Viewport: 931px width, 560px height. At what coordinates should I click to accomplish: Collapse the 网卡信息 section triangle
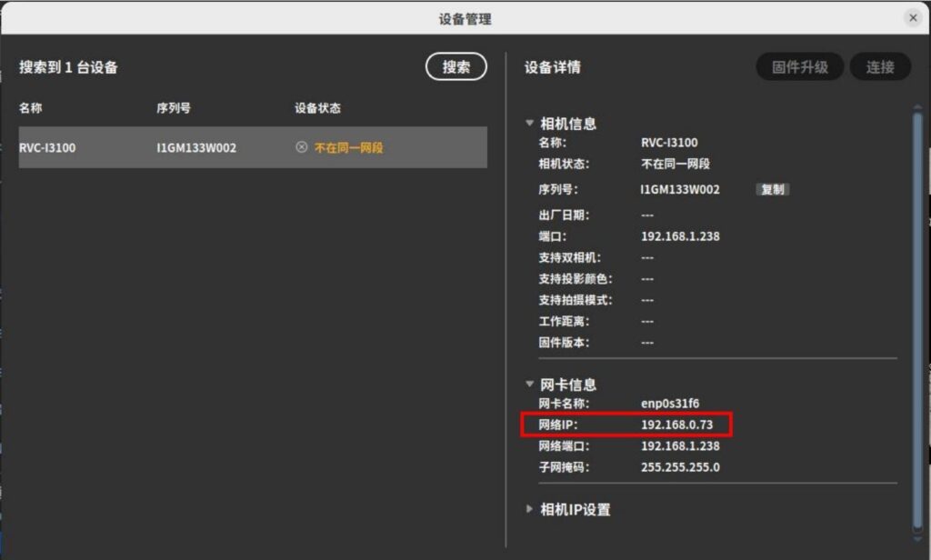[530, 385]
